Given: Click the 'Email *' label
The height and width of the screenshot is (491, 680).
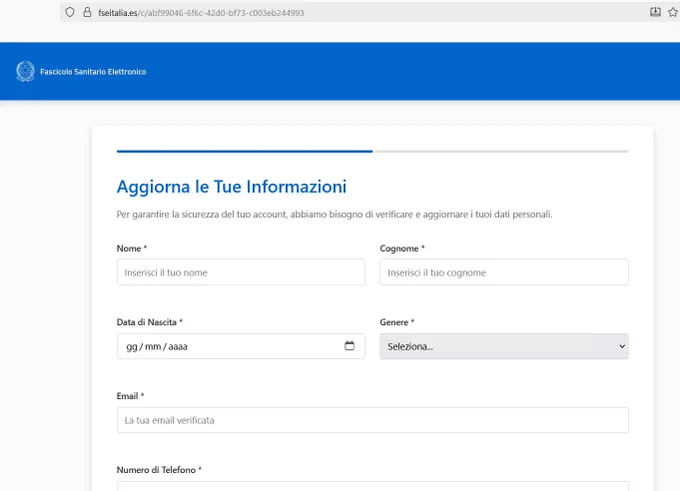Looking at the screenshot, I should 130,396.
